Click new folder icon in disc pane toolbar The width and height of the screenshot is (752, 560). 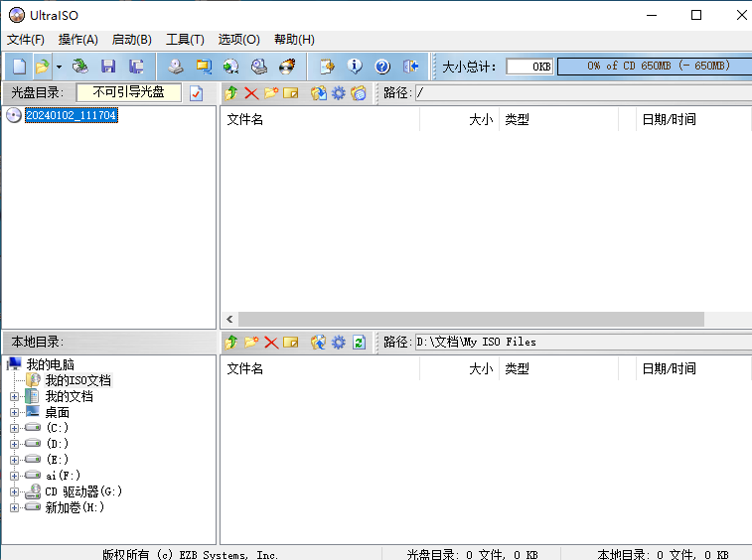270,93
